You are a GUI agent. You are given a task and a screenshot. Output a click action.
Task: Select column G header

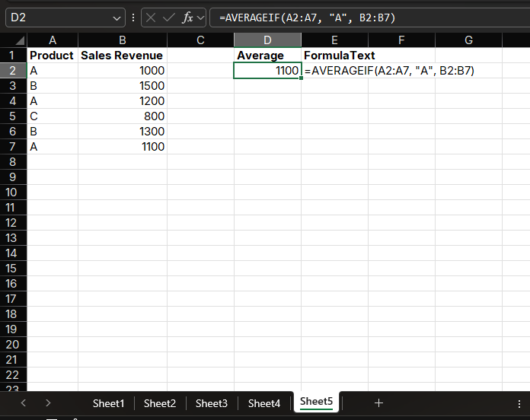tap(468, 40)
